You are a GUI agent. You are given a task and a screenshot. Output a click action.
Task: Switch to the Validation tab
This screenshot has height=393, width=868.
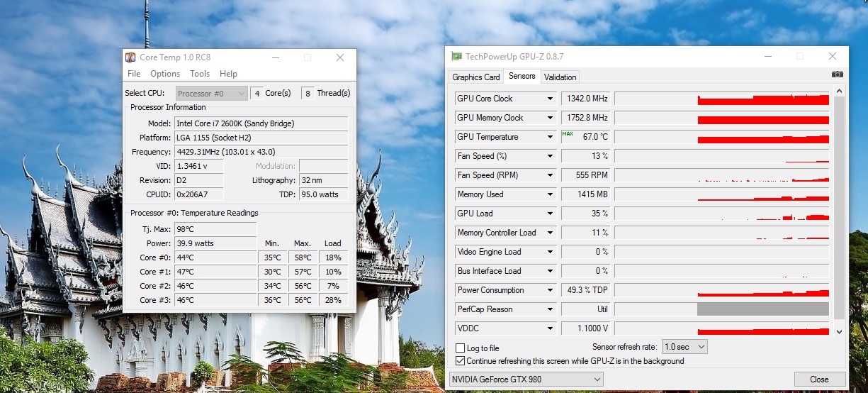pyautogui.click(x=560, y=77)
